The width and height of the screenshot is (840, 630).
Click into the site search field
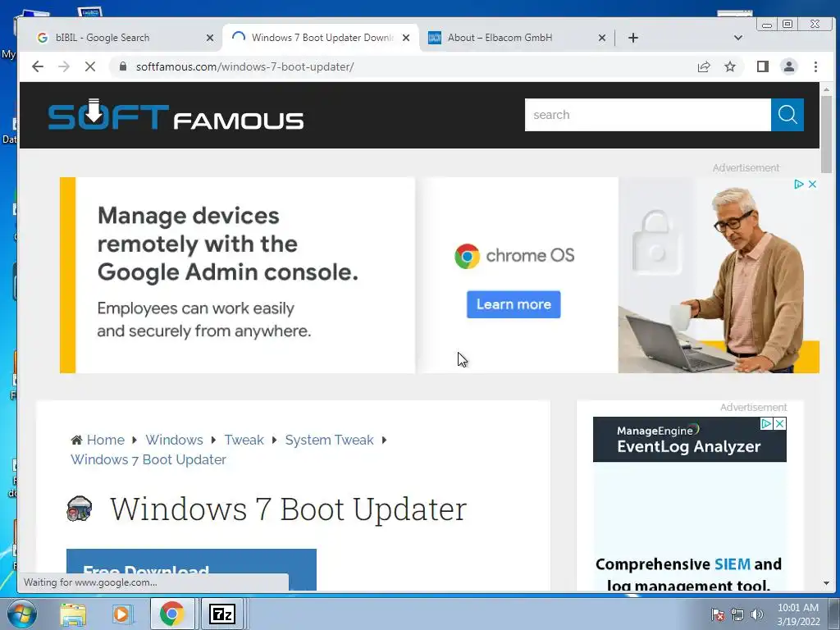(648, 115)
